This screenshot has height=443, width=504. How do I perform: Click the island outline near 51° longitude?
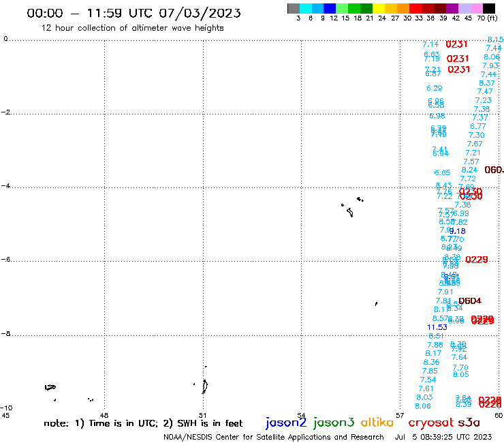click(x=205, y=386)
